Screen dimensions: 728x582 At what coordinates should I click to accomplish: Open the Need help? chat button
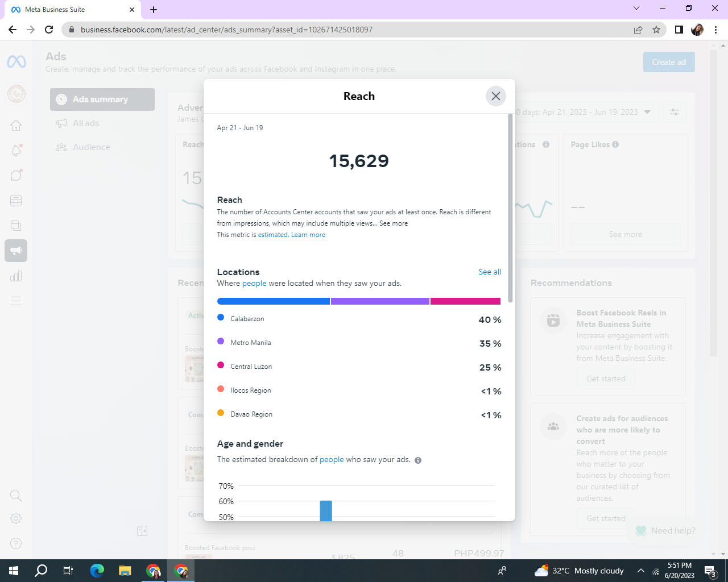point(665,531)
